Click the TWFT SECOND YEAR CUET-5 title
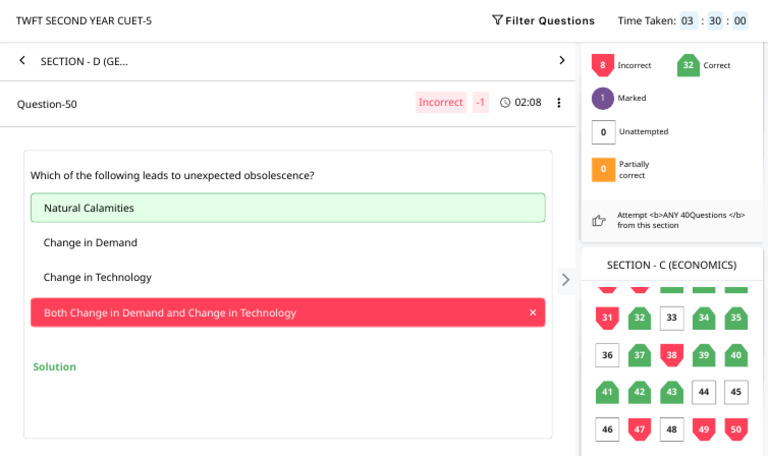 click(x=84, y=21)
